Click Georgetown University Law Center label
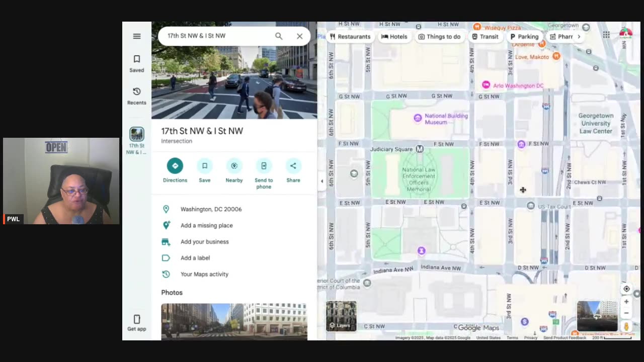This screenshot has height=362, width=644. tap(596, 123)
